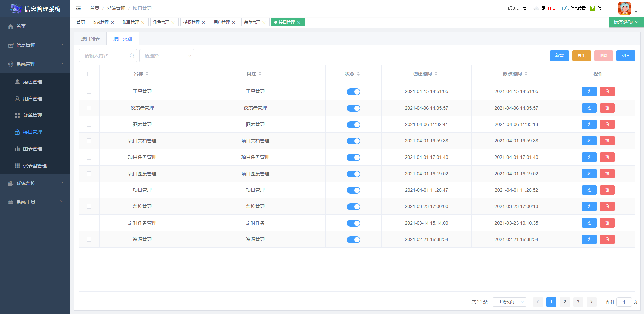The width and height of the screenshot is (644, 314).
Task: Click the system logo icon
Action: coord(16,9)
